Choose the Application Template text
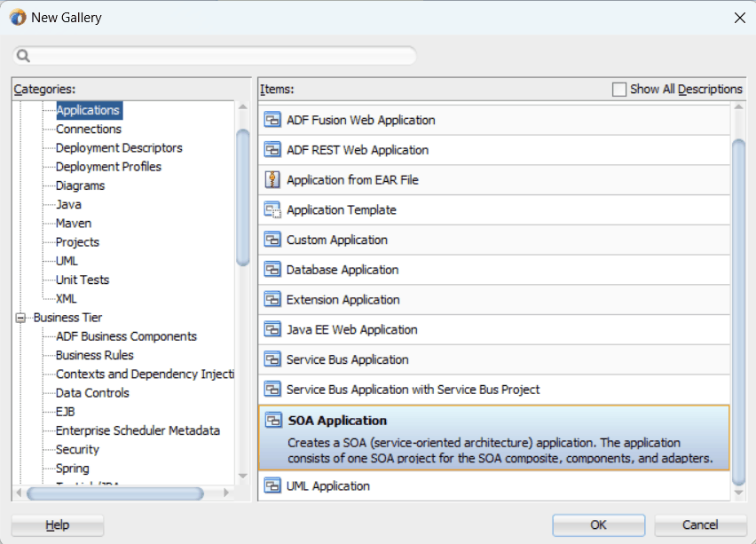The width and height of the screenshot is (756, 544). click(x=342, y=209)
